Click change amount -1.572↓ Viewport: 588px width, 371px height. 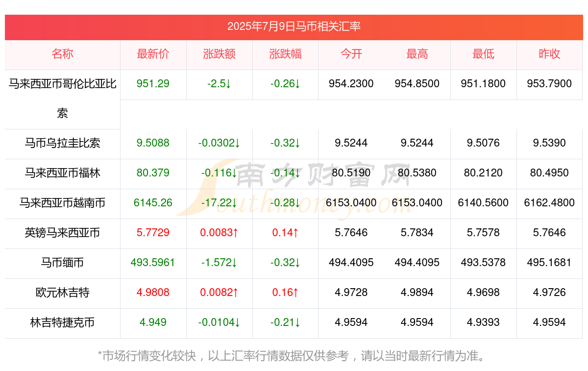pyautogui.click(x=220, y=263)
